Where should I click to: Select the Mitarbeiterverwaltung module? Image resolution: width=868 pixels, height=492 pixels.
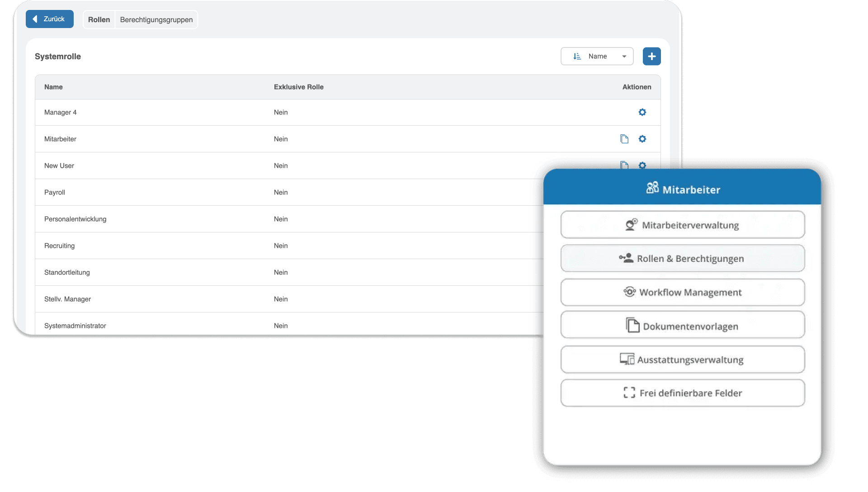click(682, 224)
